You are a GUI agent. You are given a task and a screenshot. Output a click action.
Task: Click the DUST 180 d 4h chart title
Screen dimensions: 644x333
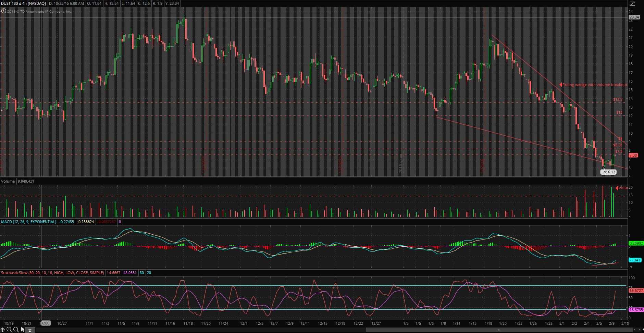coord(23,3)
